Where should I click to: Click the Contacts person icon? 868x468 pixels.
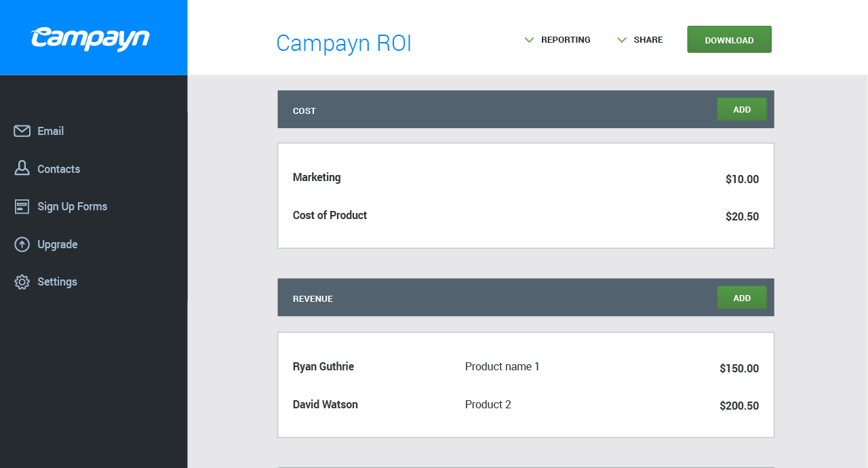[x=22, y=168]
